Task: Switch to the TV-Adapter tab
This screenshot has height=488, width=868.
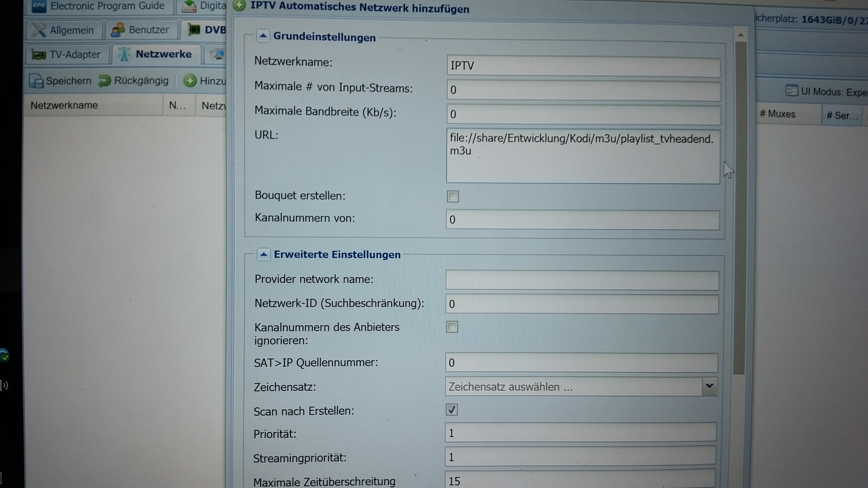Action: 67,54
